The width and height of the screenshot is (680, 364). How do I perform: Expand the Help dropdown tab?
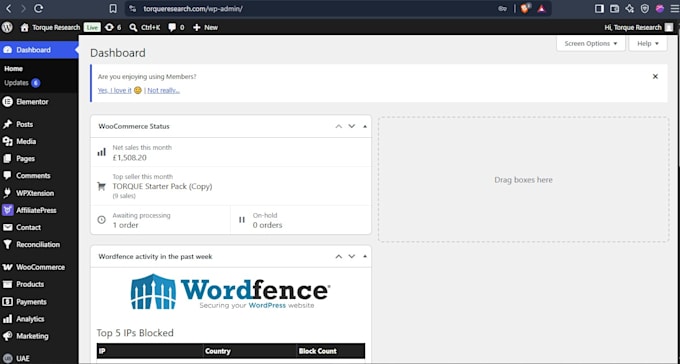tap(648, 43)
